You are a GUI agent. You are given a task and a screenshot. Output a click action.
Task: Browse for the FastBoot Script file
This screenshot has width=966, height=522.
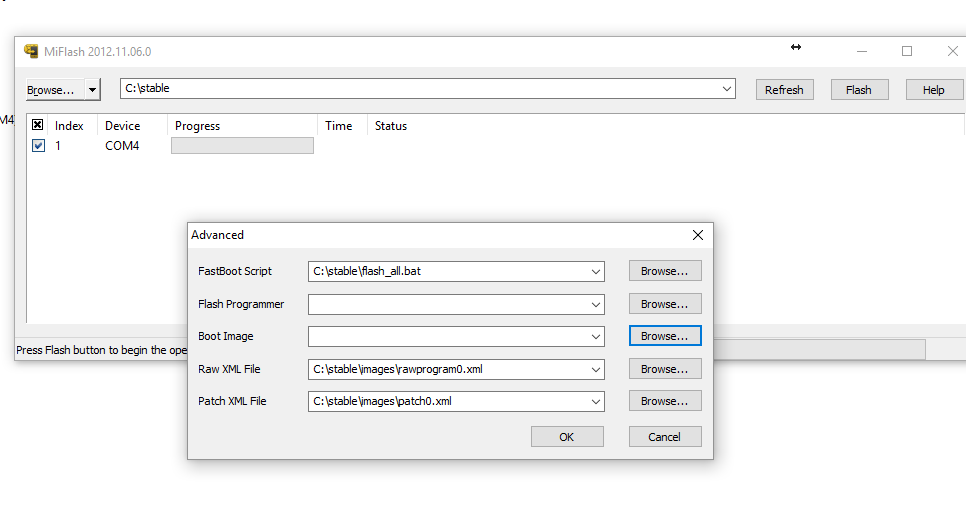[x=665, y=271]
